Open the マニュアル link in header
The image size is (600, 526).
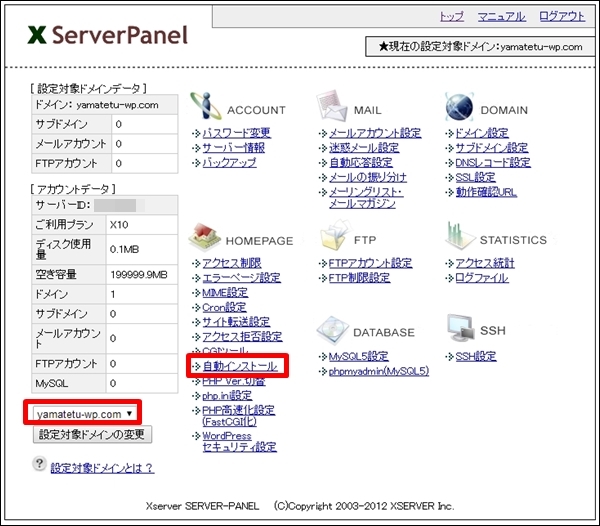(501, 17)
